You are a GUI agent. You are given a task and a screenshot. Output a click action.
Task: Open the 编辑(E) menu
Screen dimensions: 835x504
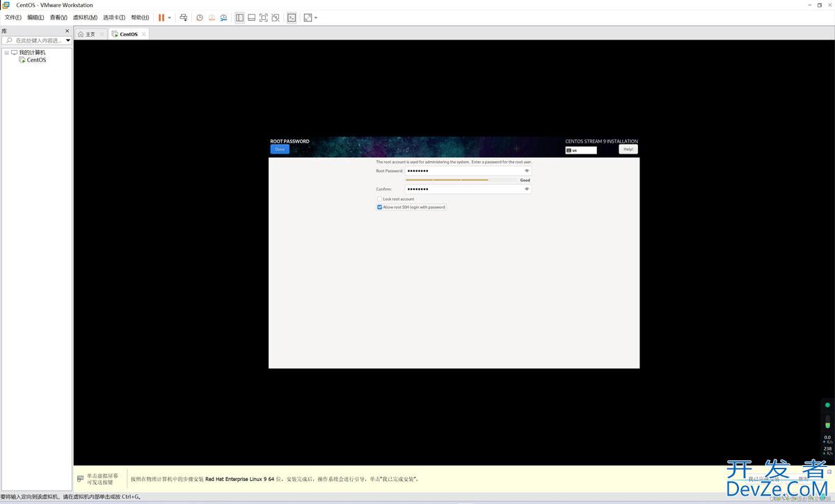coord(35,17)
